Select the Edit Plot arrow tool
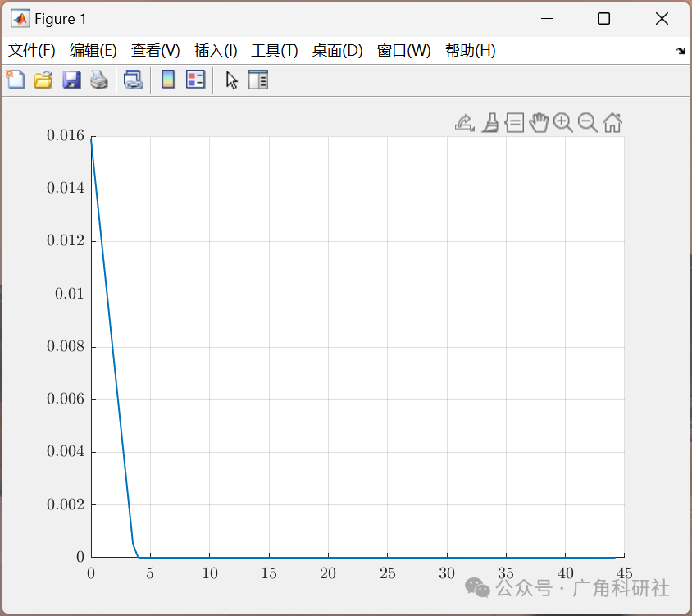Image resolution: width=692 pixels, height=616 pixels. (x=230, y=80)
